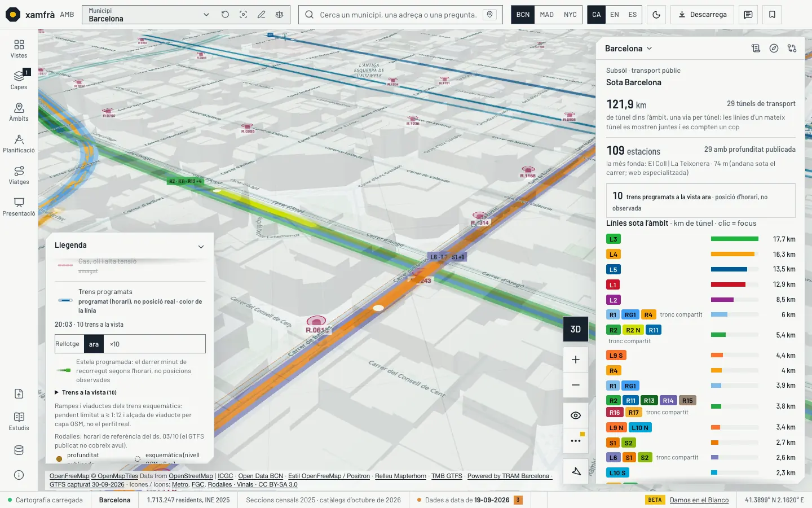Screen dimensions: 812x508
Task: Toggle the 3D map view
Action: [576, 329]
